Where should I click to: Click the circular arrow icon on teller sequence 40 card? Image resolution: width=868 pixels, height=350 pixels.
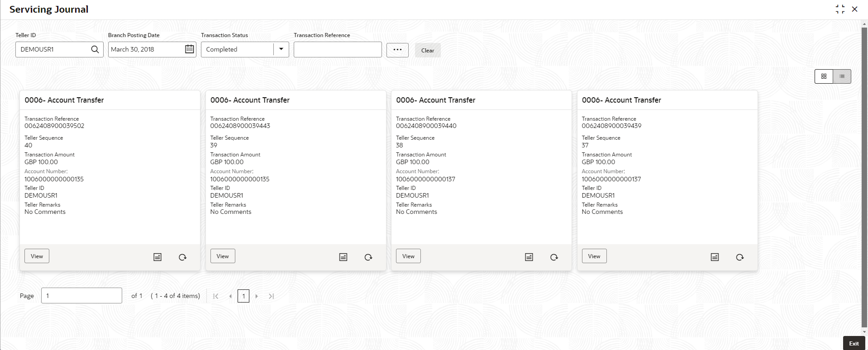[x=182, y=257]
